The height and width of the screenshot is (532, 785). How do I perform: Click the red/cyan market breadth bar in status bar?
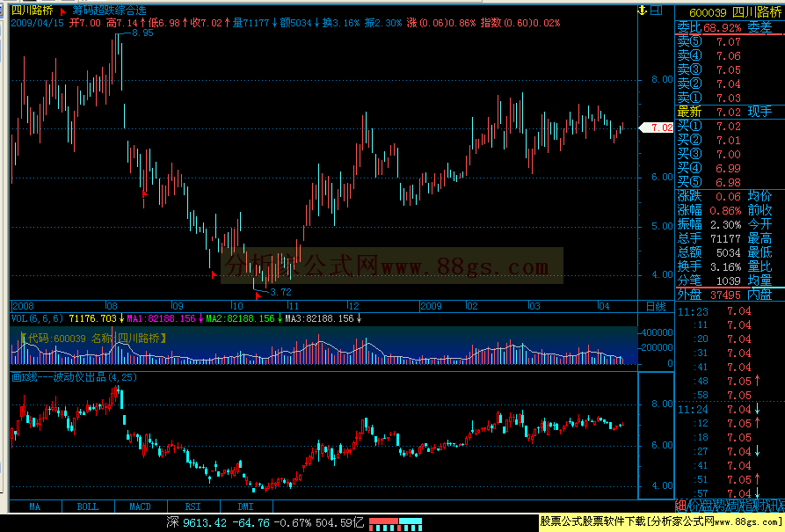pyautogui.click(x=396, y=524)
